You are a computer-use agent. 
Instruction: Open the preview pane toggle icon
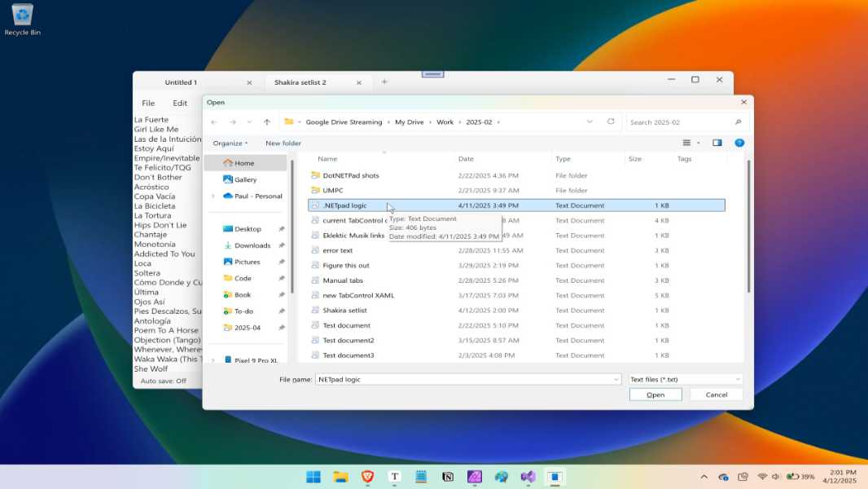(x=717, y=143)
